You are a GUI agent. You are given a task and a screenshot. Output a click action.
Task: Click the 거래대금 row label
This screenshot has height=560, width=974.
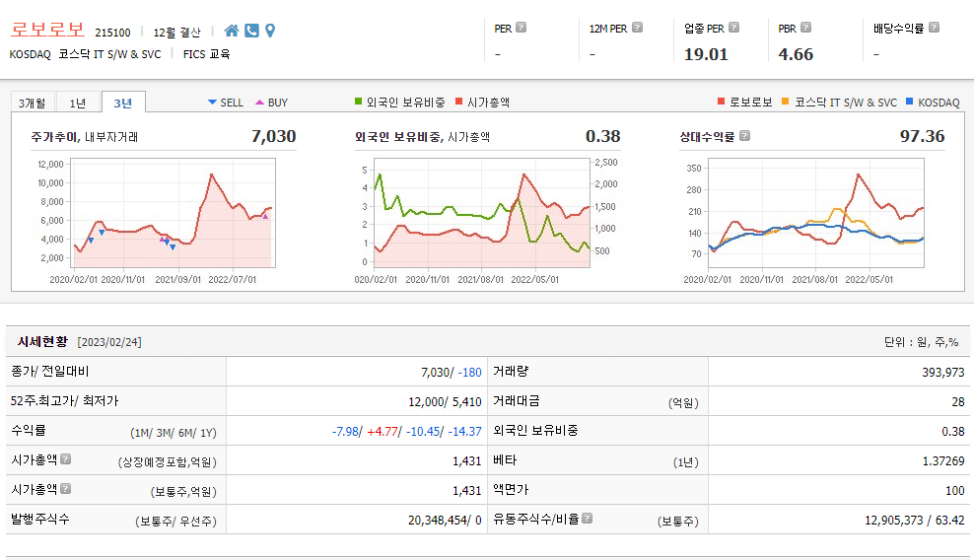[x=517, y=401]
